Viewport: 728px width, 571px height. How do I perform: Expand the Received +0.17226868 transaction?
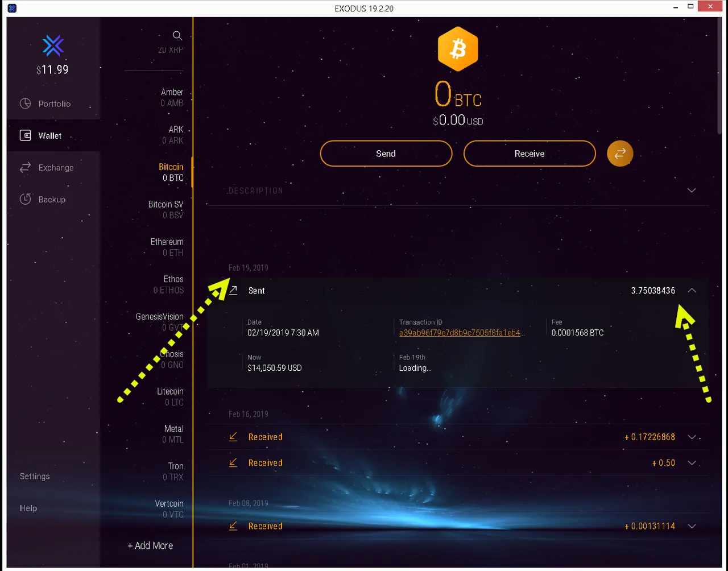pos(692,437)
